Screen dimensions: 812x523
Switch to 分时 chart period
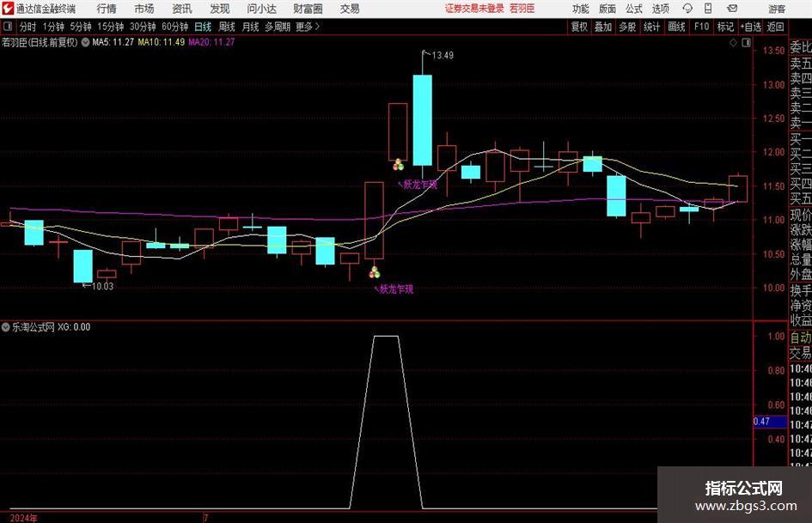pyautogui.click(x=27, y=27)
